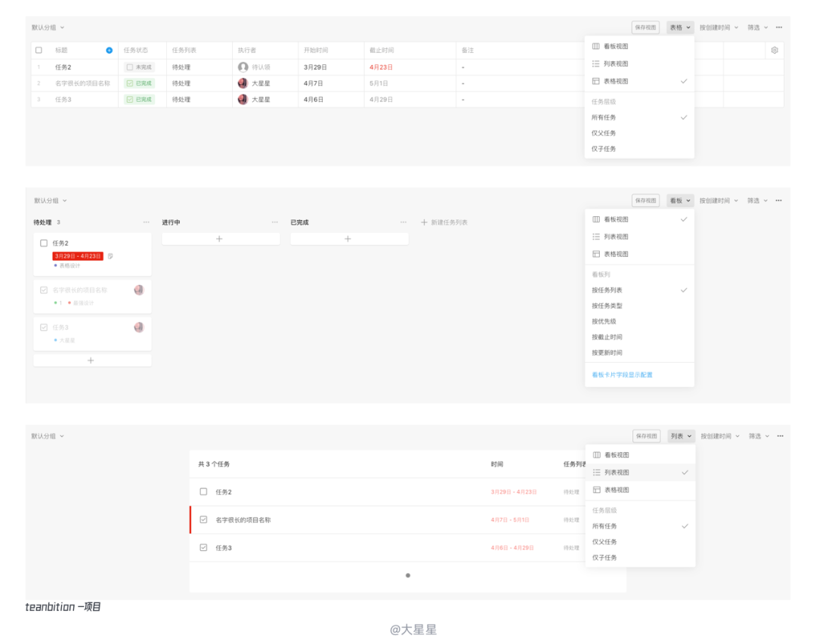Uncheck 已完成 status for 任务3 table row

(130, 100)
